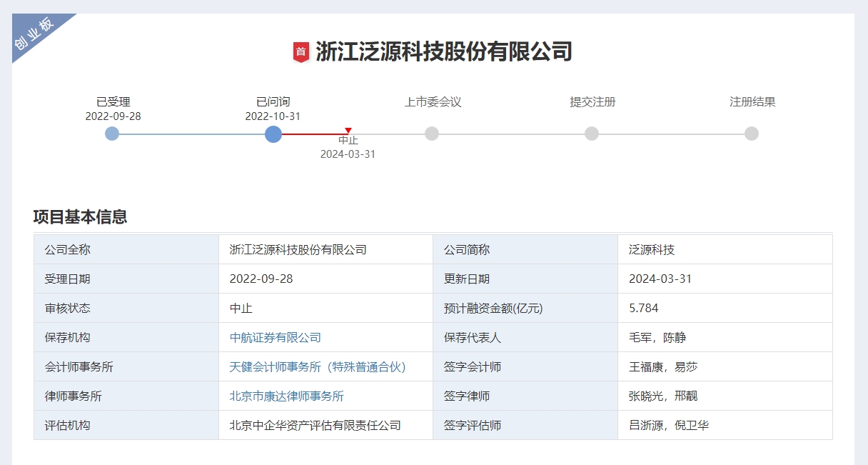Click the 审核状态 label cell
Screen dimensions: 868x465
point(126,309)
